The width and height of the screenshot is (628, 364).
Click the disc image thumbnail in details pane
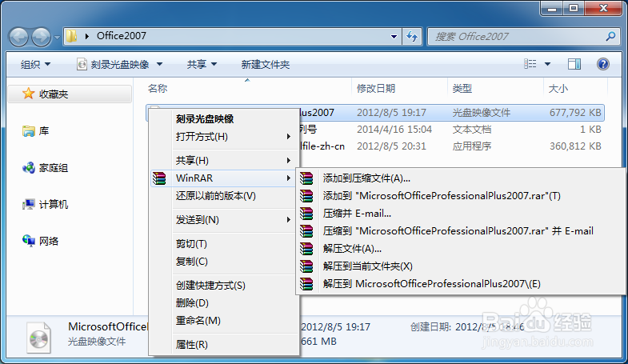pyautogui.click(x=39, y=338)
